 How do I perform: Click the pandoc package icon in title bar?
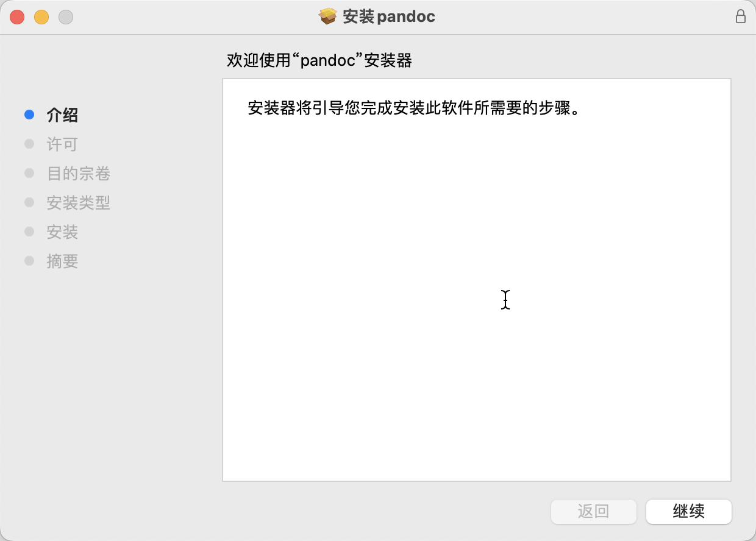[328, 16]
